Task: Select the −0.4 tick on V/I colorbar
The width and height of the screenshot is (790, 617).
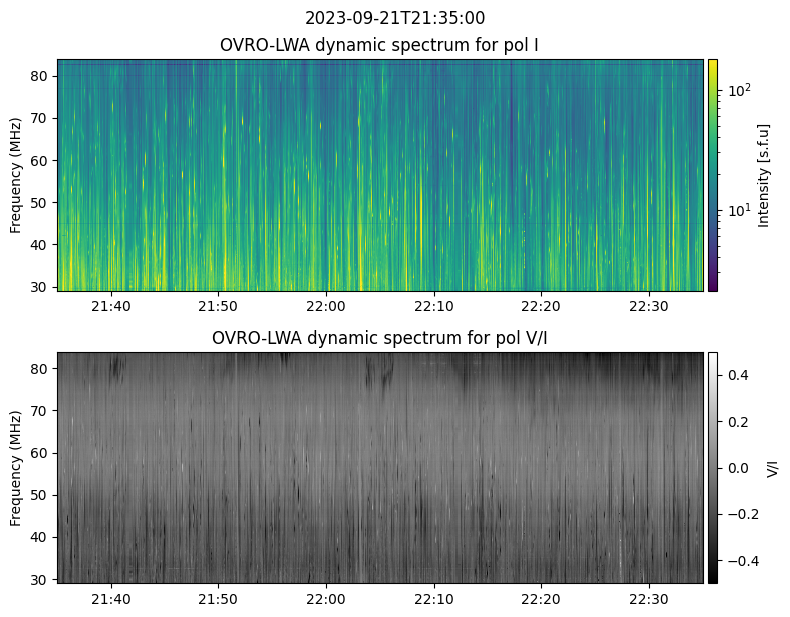Action: click(x=734, y=560)
